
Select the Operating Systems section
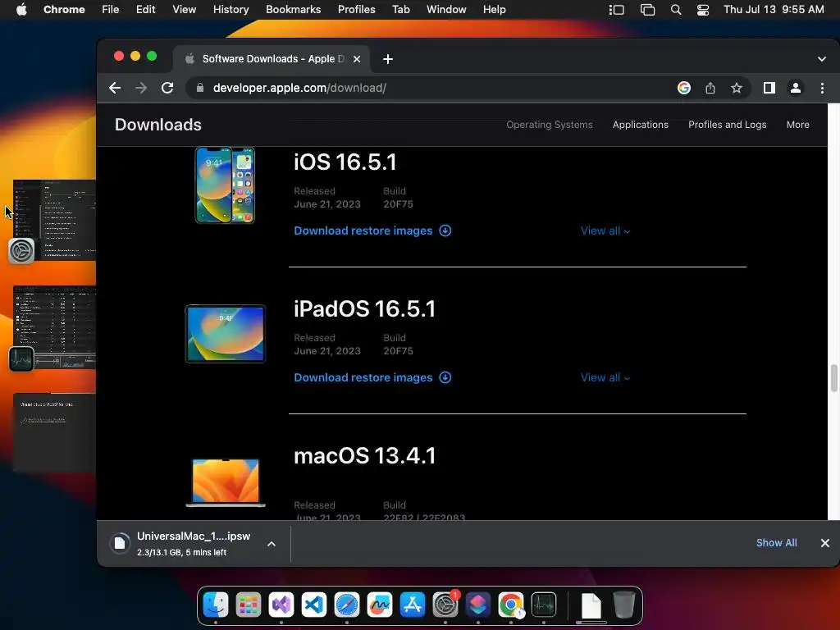pos(549,125)
